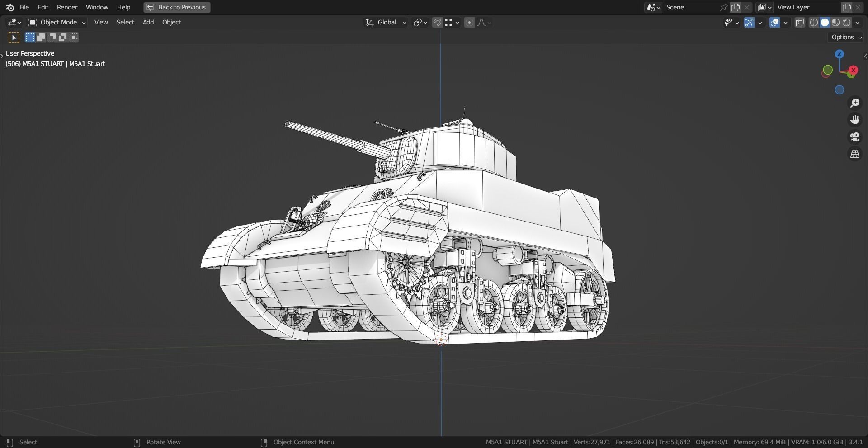Open the viewport Add menu
The image size is (868, 448).
[x=148, y=22]
